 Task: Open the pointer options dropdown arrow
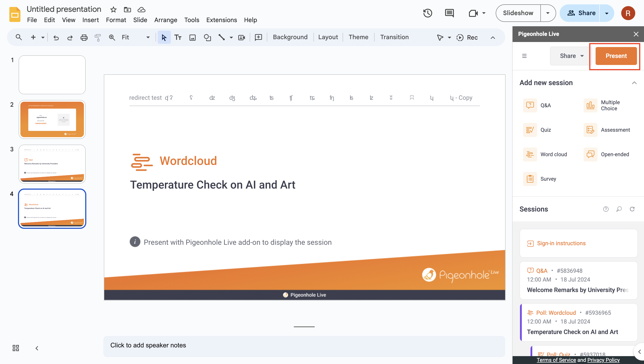coord(449,38)
